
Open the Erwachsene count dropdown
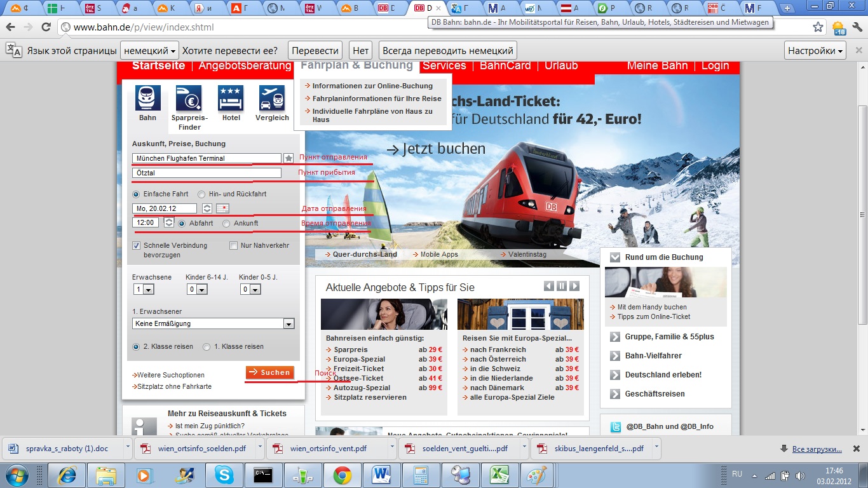(x=144, y=289)
